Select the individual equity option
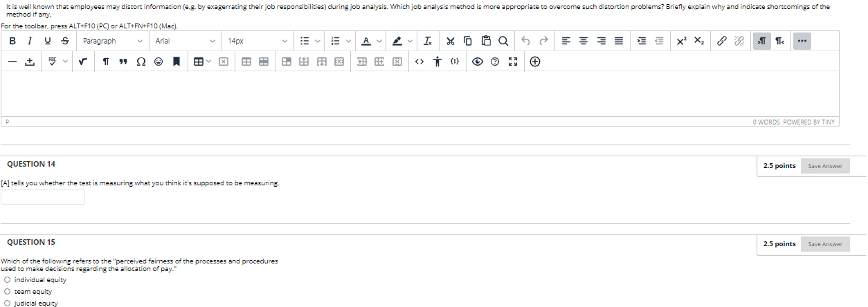 pos(8,279)
